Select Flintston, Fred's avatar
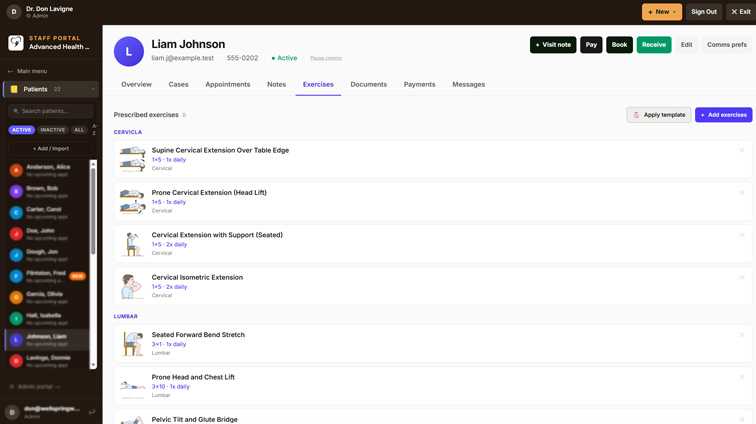 [x=16, y=276]
